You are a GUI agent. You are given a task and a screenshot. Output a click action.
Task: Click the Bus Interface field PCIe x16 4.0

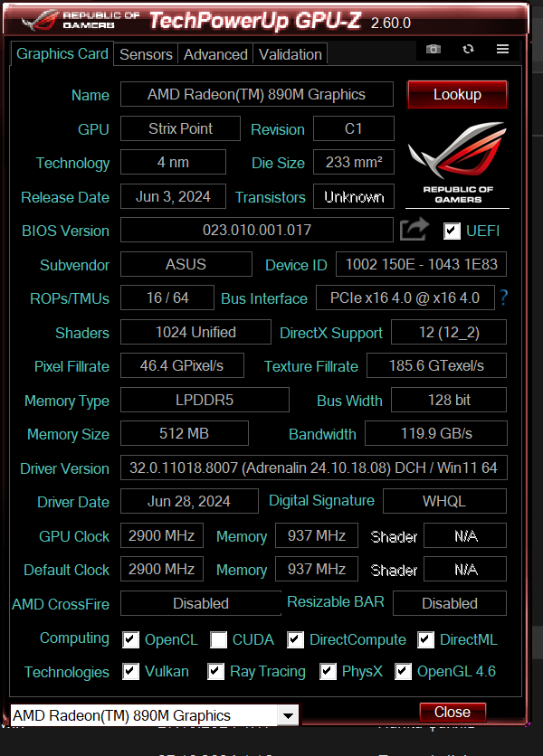click(405, 298)
